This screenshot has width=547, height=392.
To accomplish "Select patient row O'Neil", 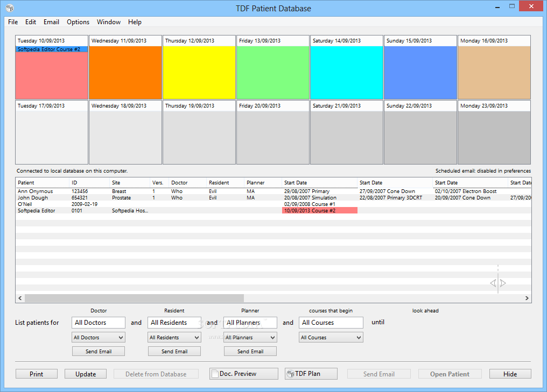I will coord(273,204).
